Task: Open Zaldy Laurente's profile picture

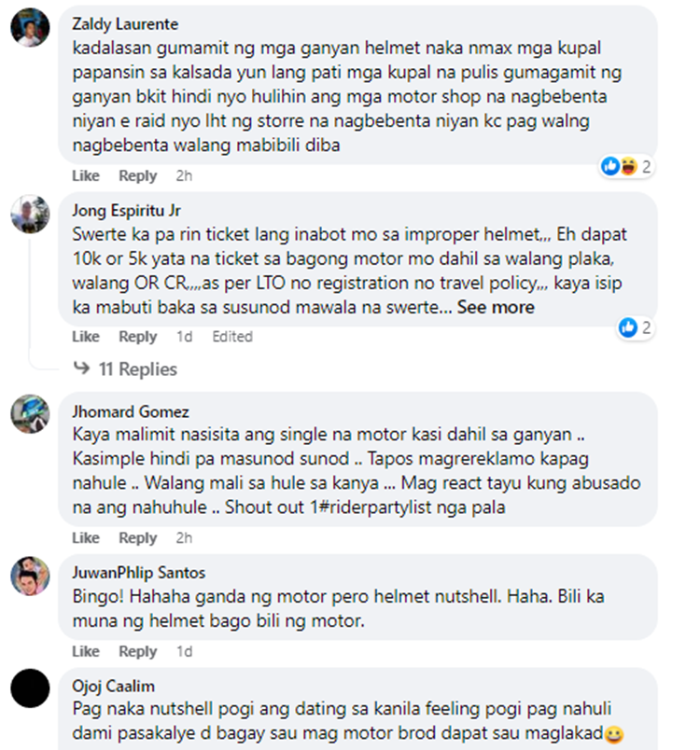Action: pyautogui.click(x=30, y=27)
